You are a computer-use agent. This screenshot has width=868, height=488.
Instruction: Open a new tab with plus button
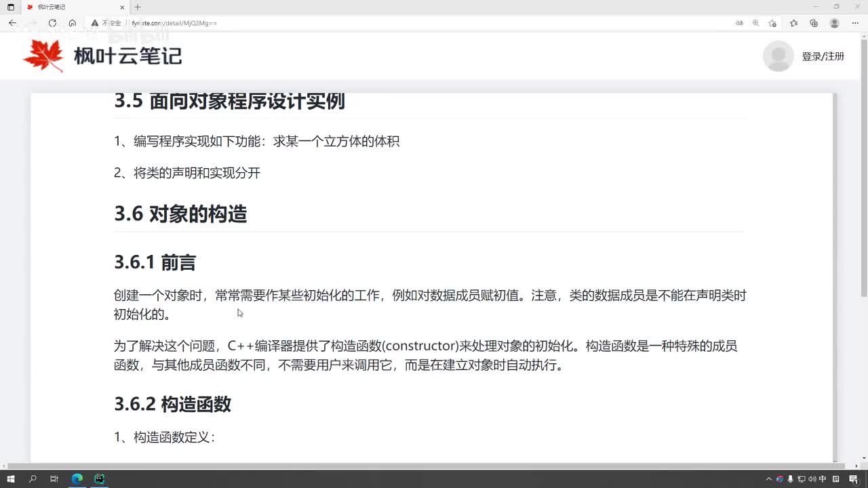pyautogui.click(x=138, y=7)
